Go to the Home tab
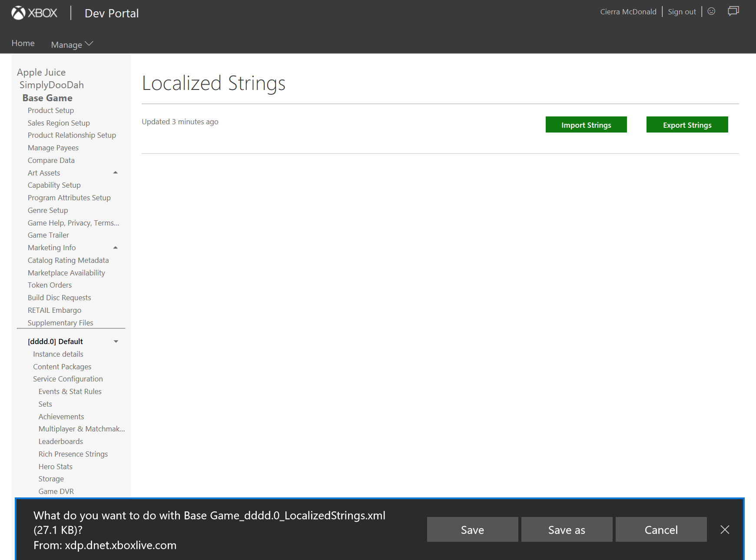Image resolution: width=756 pixels, height=560 pixels. pyautogui.click(x=23, y=43)
